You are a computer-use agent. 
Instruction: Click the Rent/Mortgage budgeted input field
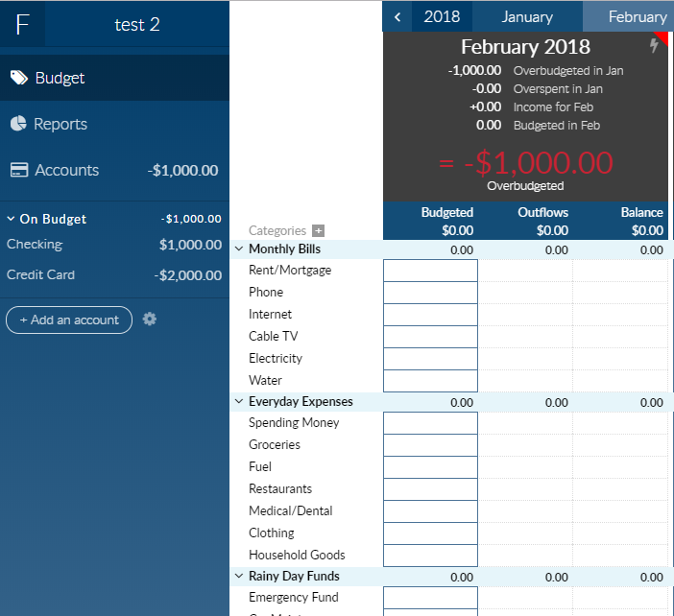click(430, 271)
